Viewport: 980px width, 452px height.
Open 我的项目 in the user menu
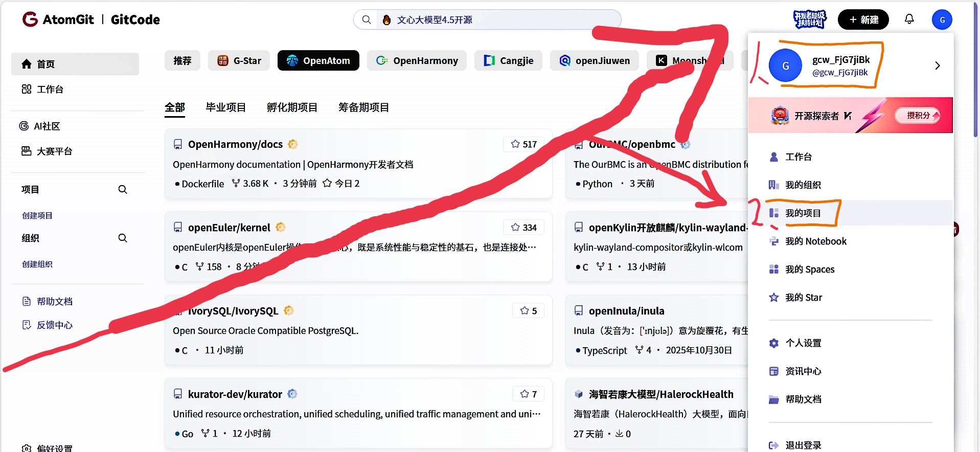[x=851, y=213]
